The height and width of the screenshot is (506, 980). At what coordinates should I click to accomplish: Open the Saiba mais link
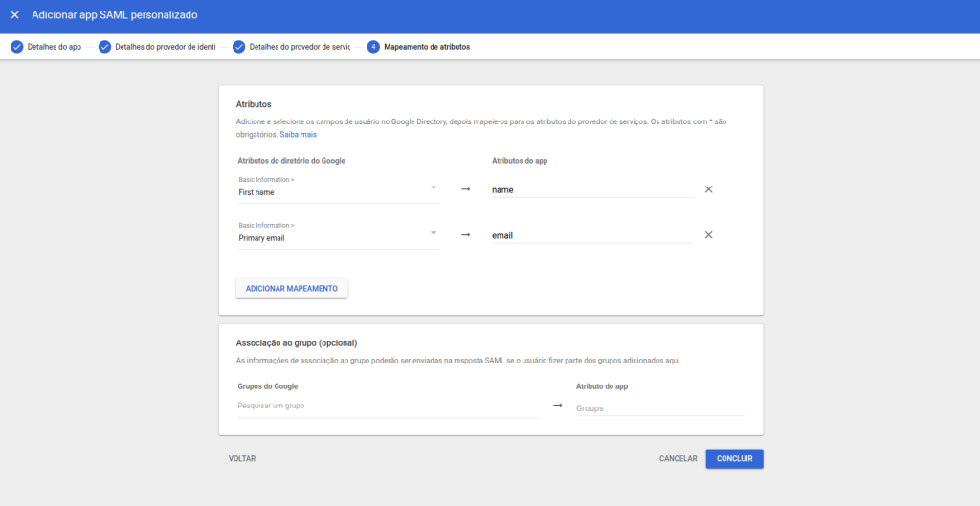298,135
